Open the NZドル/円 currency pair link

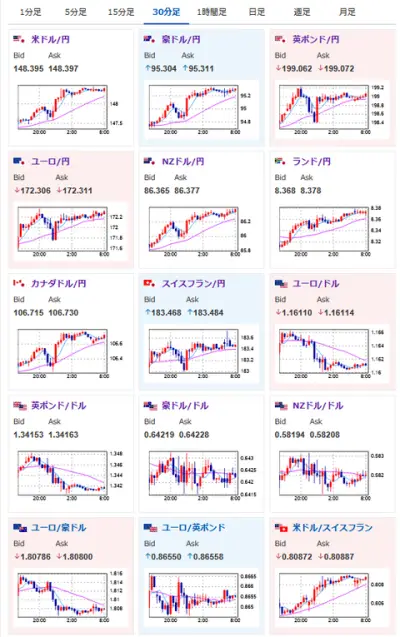click(183, 161)
